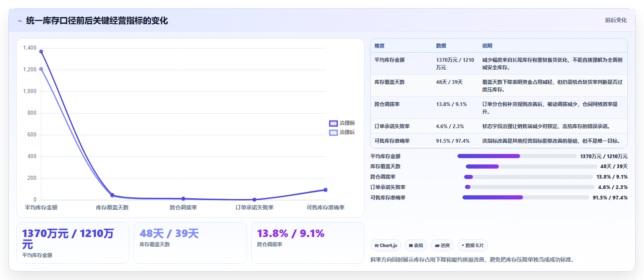644x280 pixels.
Task: Open the 13.8% / 9.1% data card
Action: point(308,243)
